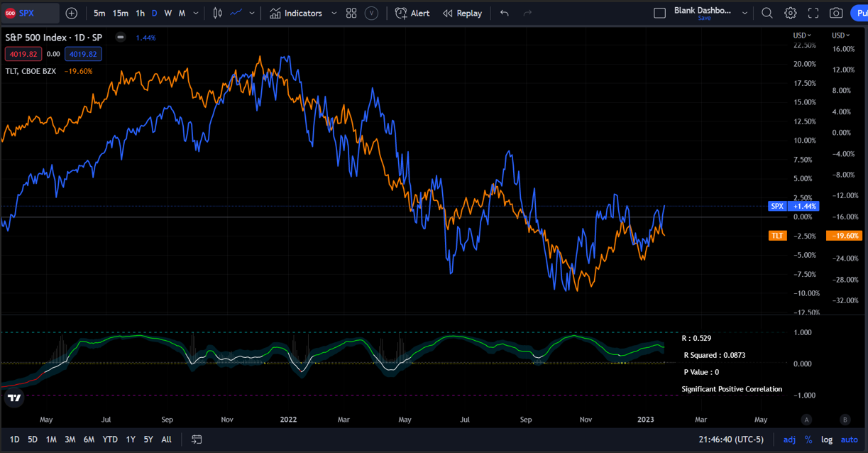Click the R : 0.529 correlation value
Screen dimensions: 868x453
click(696, 339)
